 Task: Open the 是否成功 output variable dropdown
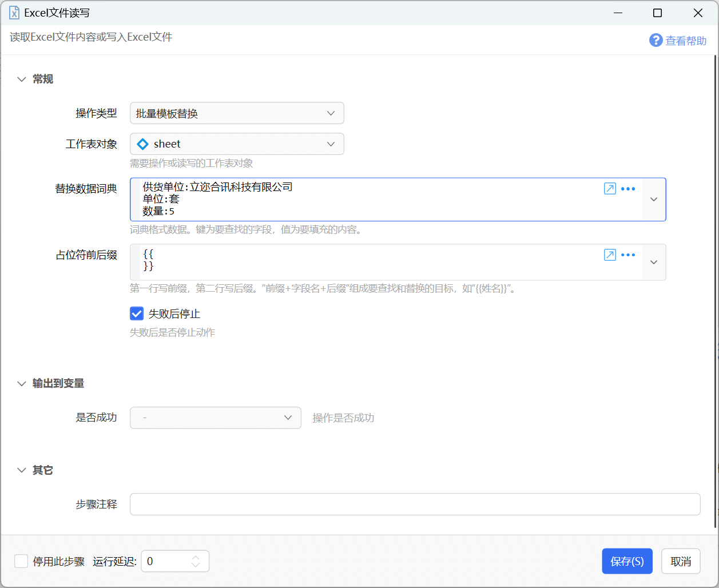pos(216,418)
